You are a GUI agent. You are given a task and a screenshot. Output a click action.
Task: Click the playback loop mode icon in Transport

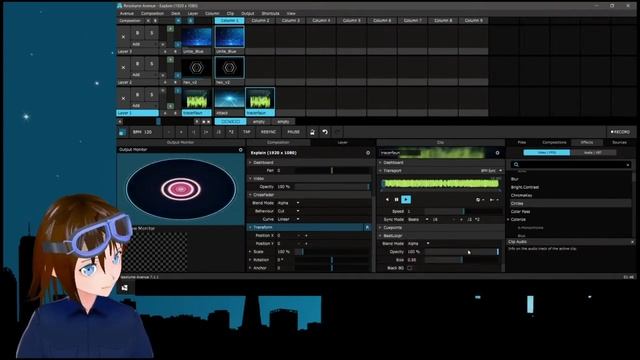click(x=480, y=200)
